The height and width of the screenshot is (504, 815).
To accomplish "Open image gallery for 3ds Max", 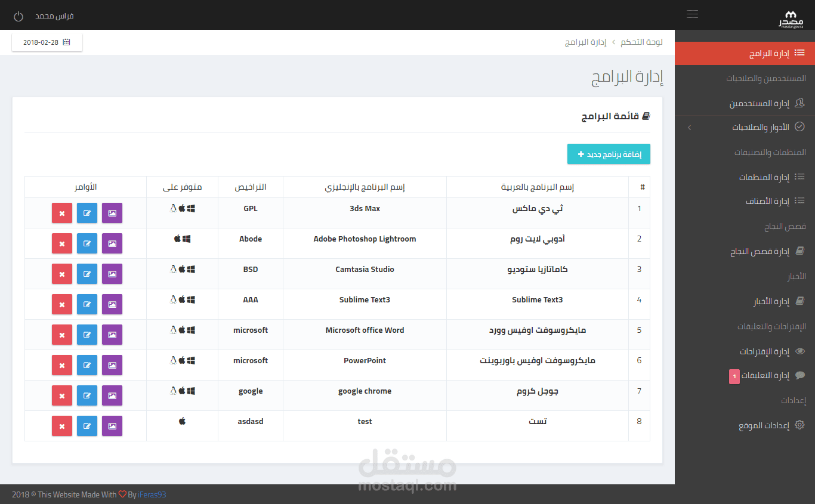I will point(112,213).
